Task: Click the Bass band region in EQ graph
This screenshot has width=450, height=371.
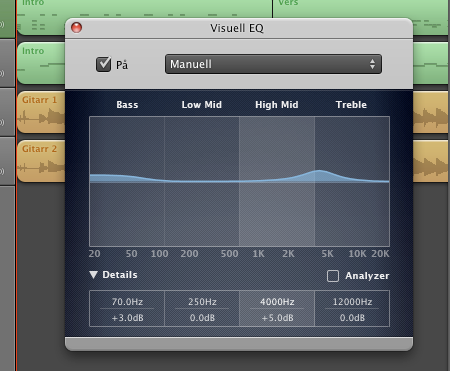Action: (127, 181)
